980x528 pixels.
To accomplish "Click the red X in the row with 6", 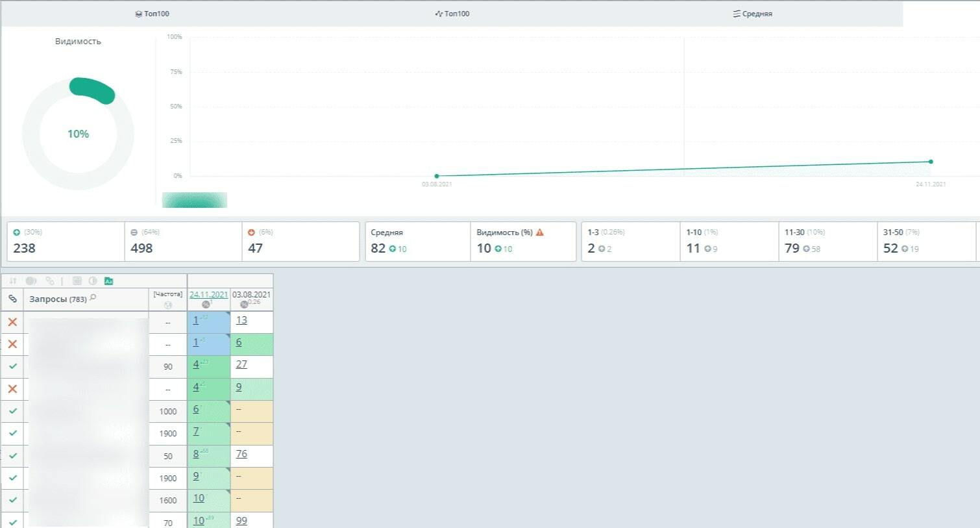I will (x=12, y=344).
